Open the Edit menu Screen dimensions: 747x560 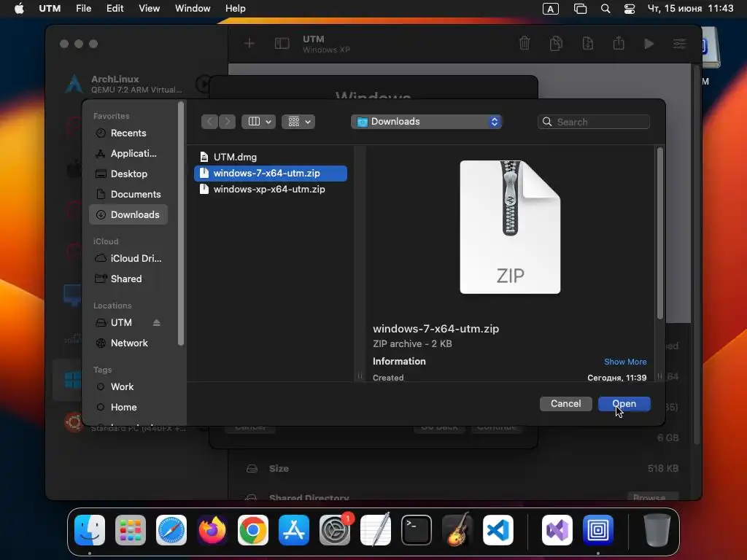(115, 9)
